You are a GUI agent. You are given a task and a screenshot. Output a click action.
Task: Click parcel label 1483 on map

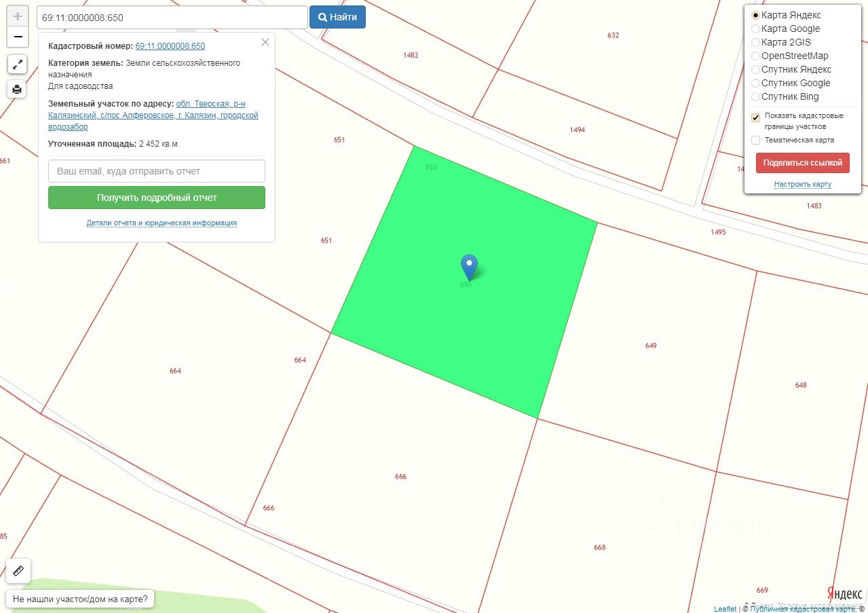[814, 206]
